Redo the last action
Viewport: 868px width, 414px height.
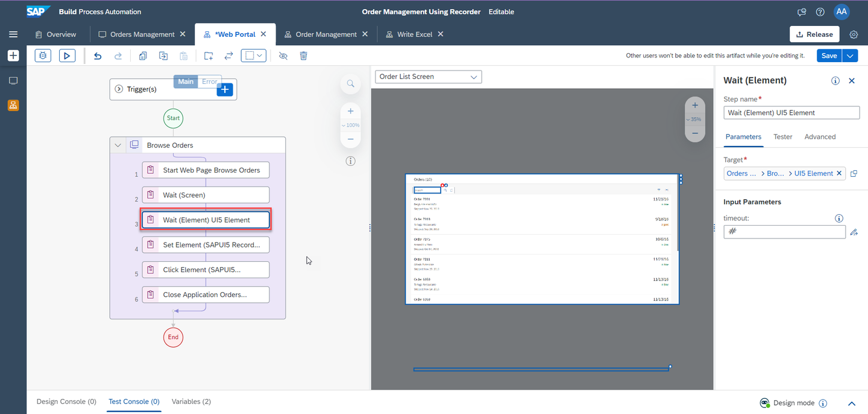118,56
